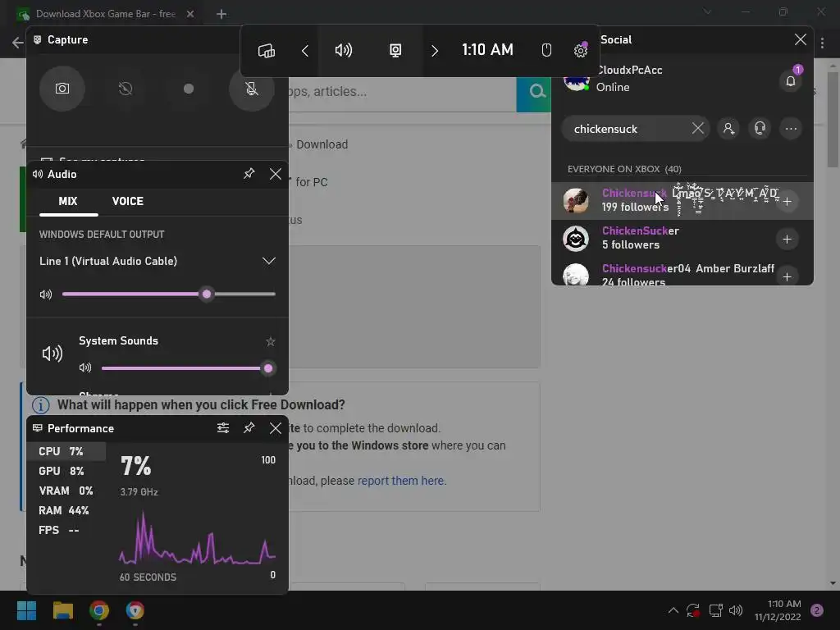
Task: Click the record last 30 seconds icon
Action: 126,89
